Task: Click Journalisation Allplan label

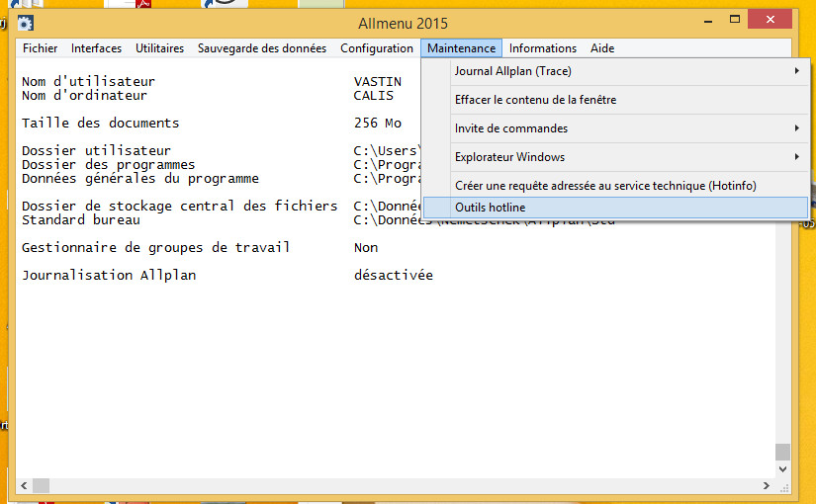Action: (109, 275)
